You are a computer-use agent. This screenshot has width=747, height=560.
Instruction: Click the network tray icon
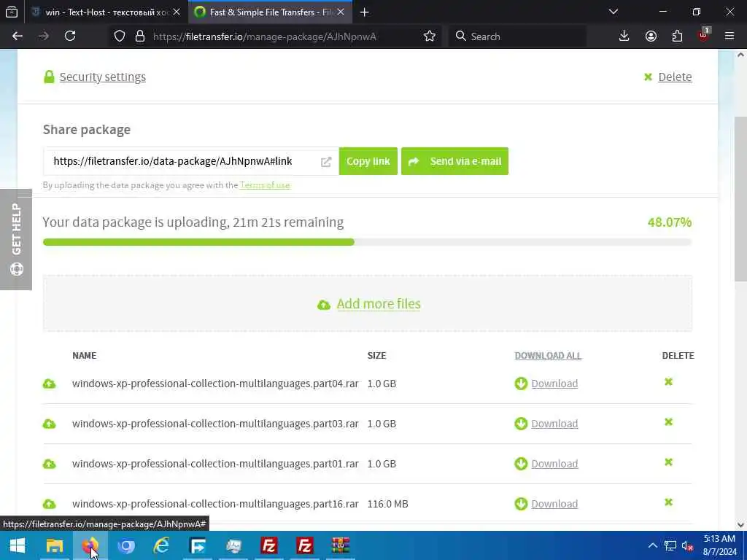coord(670,545)
